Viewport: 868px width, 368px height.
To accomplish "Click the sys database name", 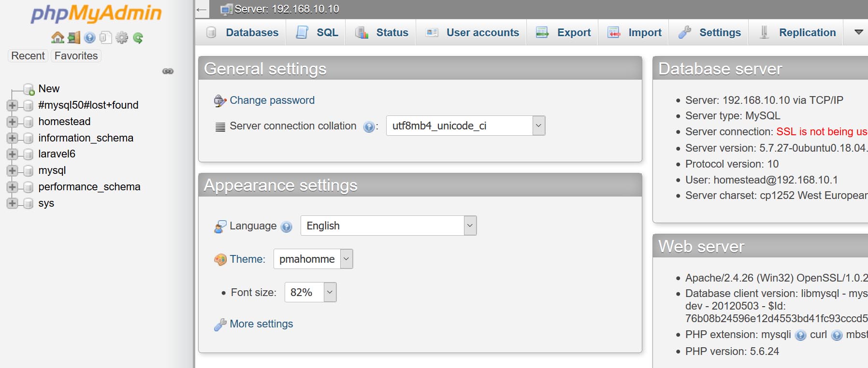I will (x=46, y=203).
